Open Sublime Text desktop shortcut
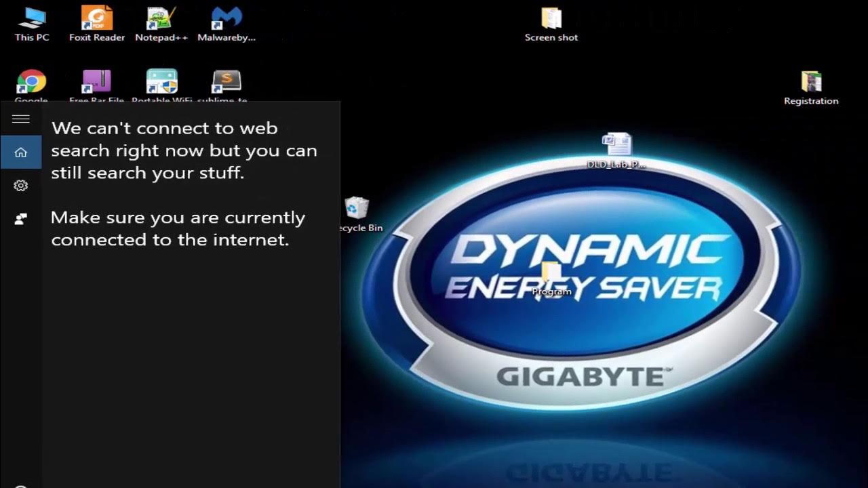Viewport: 868px width, 488px height. click(226, 85)
